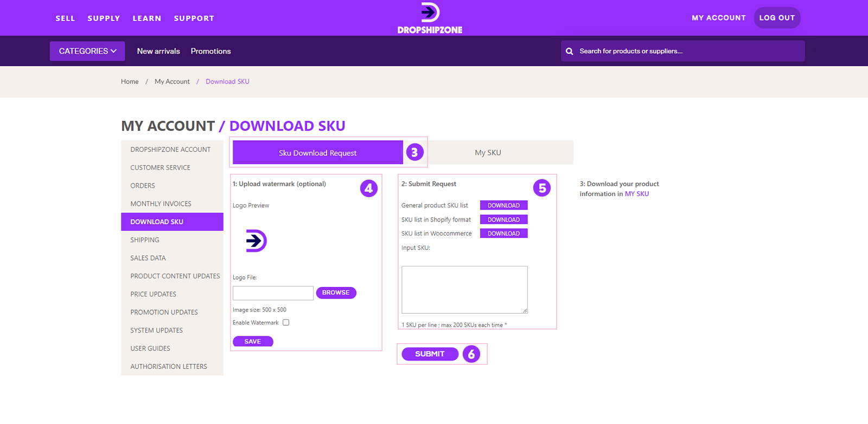Screen dimensions: 868x424
Task: Expand the CATEGORIES dropdown
Action: (87, 51)
